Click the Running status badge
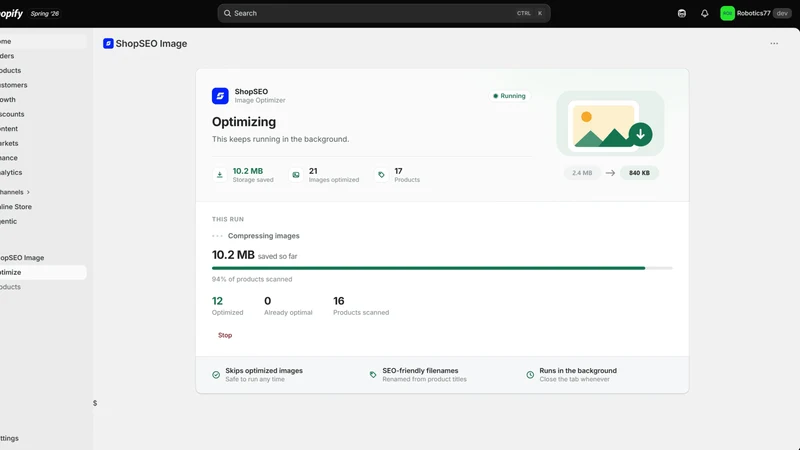The height and width of the screenshot is (450, 800). click(x=509, y=96)
